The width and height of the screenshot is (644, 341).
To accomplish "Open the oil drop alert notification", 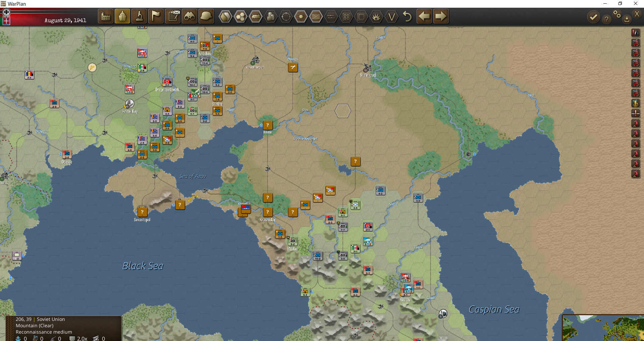I will pyautogui.click(x=636, y=33).
